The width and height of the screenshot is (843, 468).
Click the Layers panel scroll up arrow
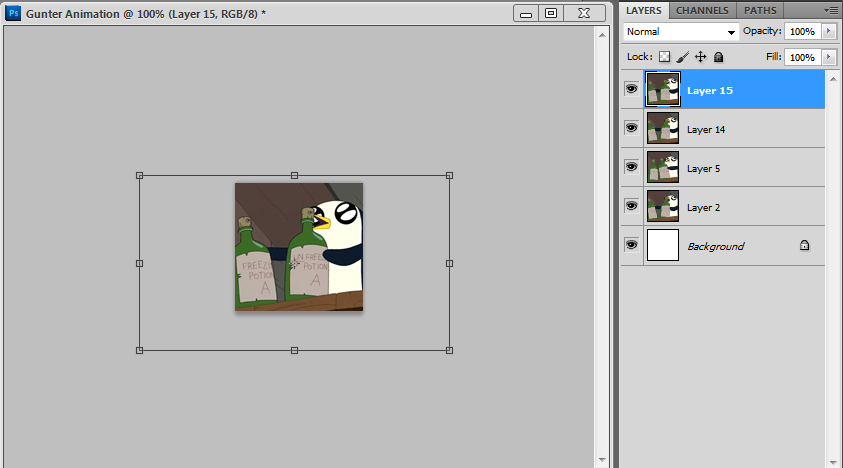point(833,79)
